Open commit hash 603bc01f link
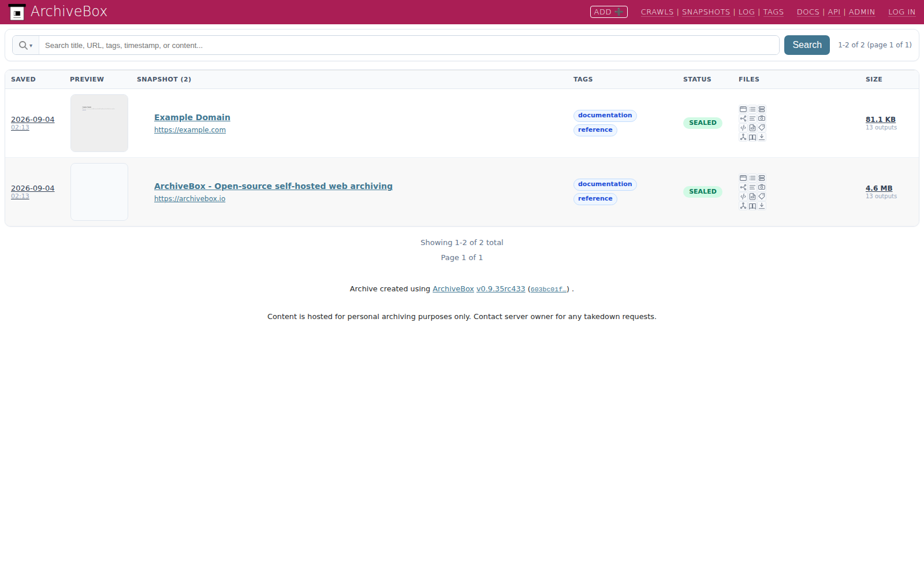 (549, 290)
